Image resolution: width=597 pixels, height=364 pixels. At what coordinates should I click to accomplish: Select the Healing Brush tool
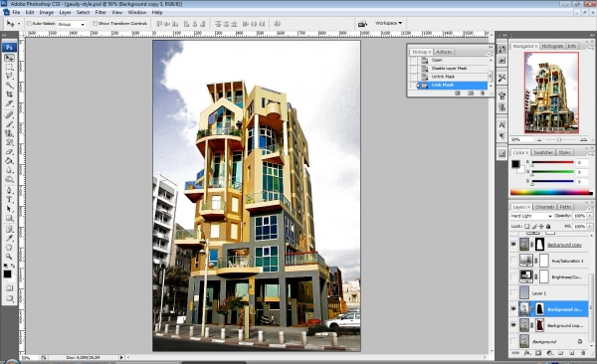point(9,114)
